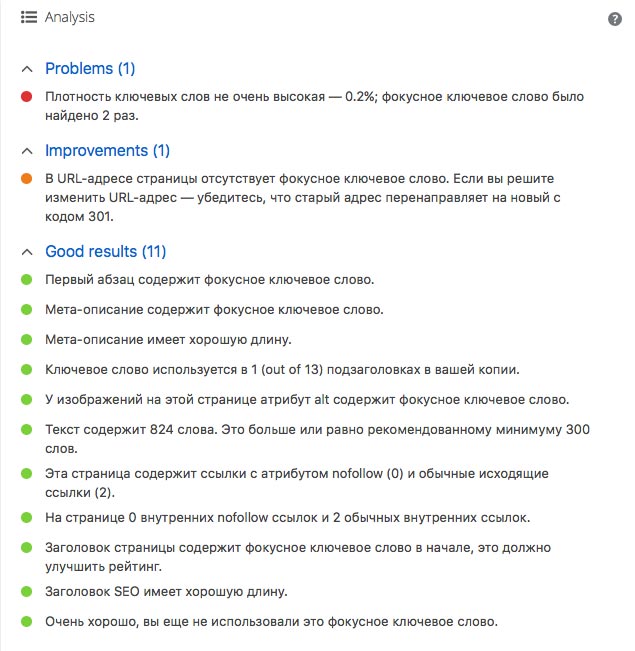Image resolution: width=635 pixels, height=651 pixels.
Task: Click the Analysis panel title
Action: [70, 18]
